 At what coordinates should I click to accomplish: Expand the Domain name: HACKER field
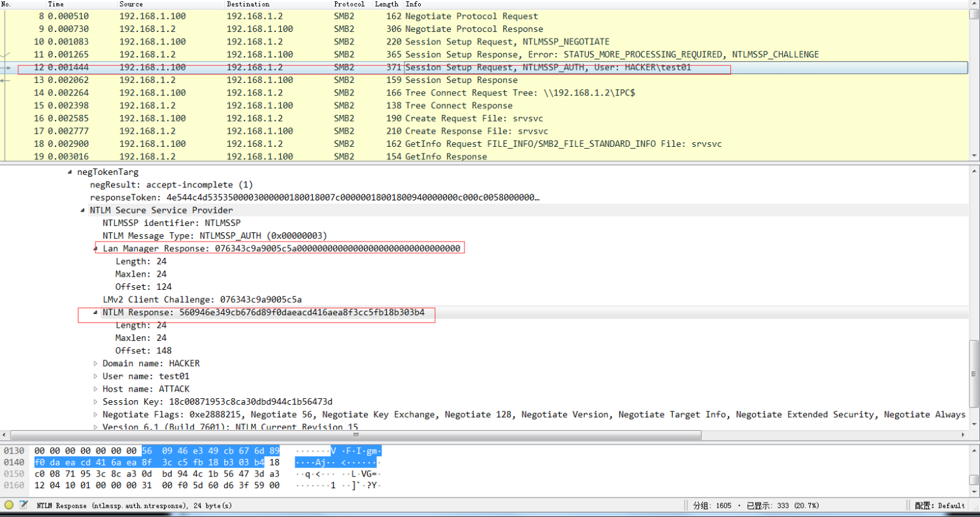click(95, 364)
